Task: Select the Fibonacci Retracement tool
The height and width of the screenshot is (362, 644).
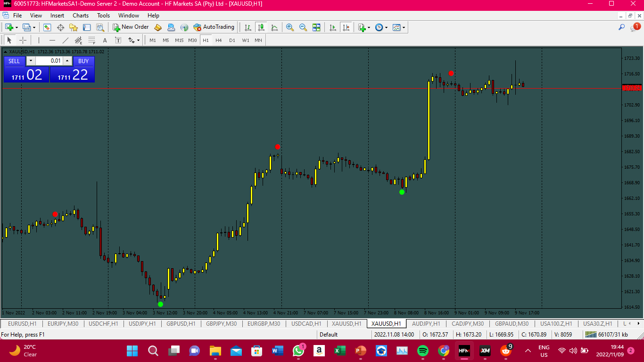Action: click(91, 40)
